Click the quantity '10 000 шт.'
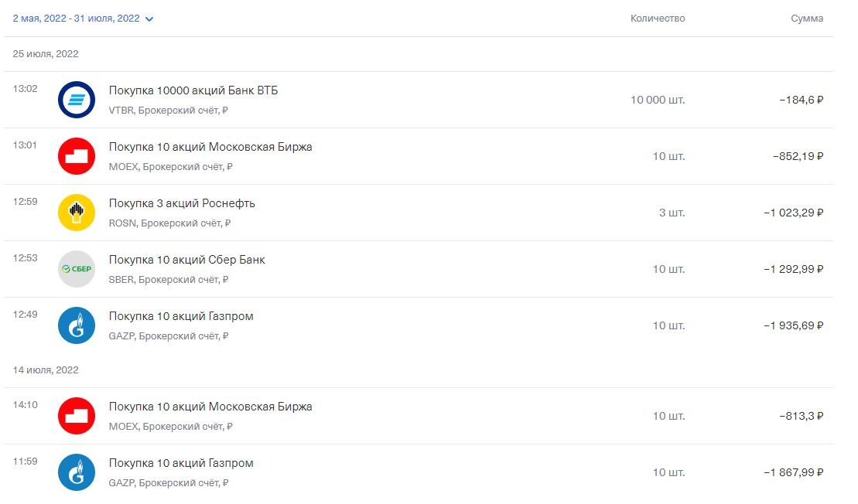858x504 pixels. [x=658, y=100]
